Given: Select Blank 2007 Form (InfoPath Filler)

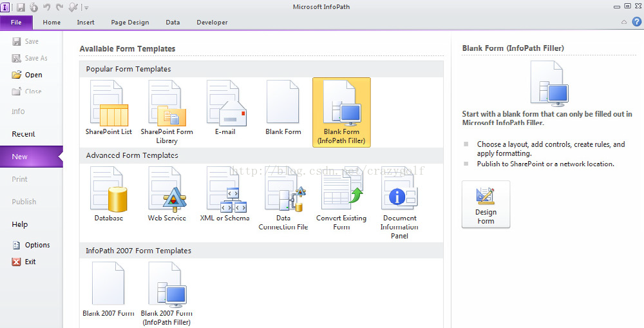Looking at the screenshot, I should pos(167,293).
